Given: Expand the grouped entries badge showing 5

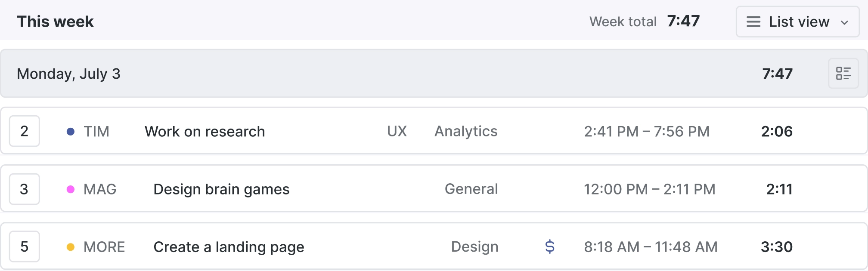Looking at the screenshot, I should pos(25,246).
